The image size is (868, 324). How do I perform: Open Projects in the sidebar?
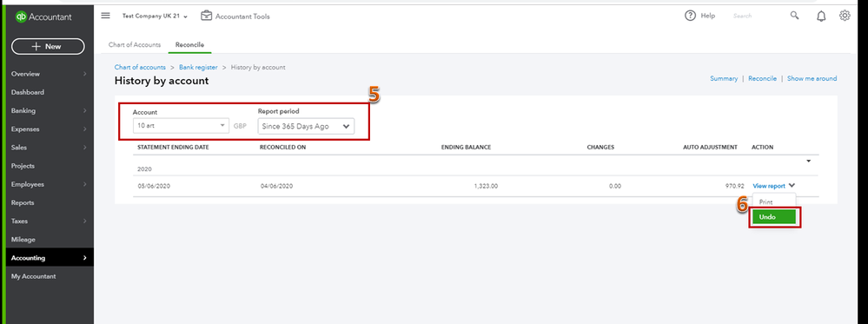click(x=23, y=166)
